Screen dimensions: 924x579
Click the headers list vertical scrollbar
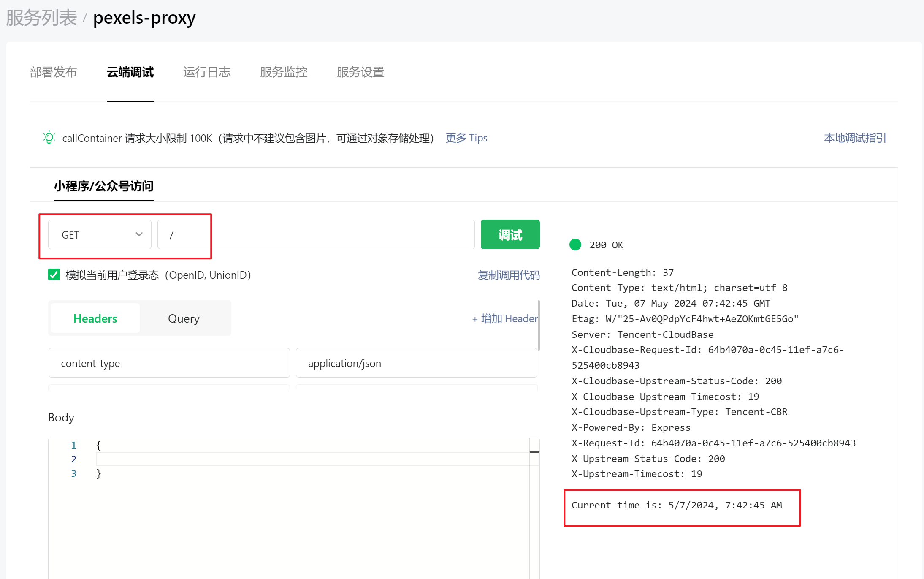pyautogui.click(x=539, y=325)
